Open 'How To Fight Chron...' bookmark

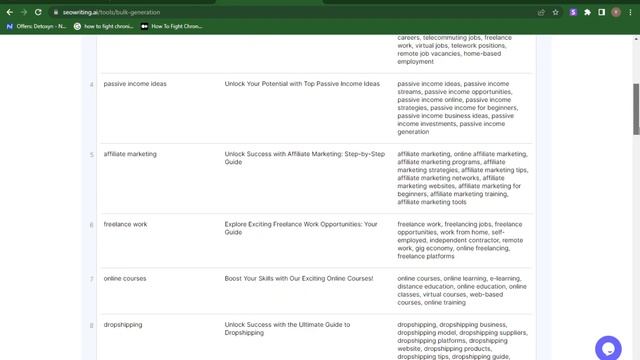coord(172,26)
